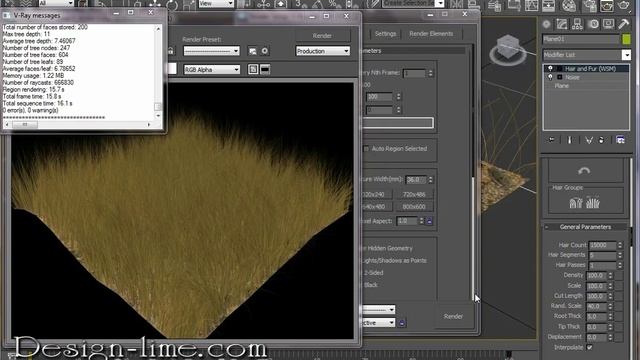Click the 3D Snaps toggle in toolbar
640x360 pixels.
(301, 4)
